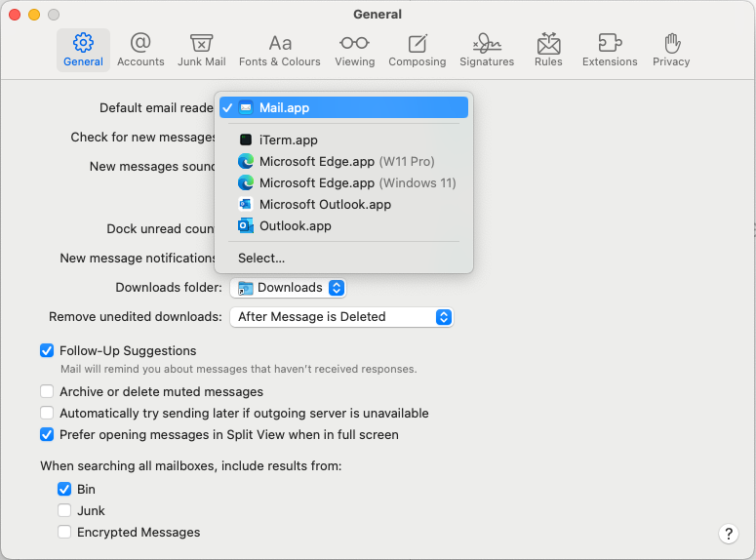756x560 pixels.
Task: Untick the Bin search checkbox
Action: [x=64, y=489]
